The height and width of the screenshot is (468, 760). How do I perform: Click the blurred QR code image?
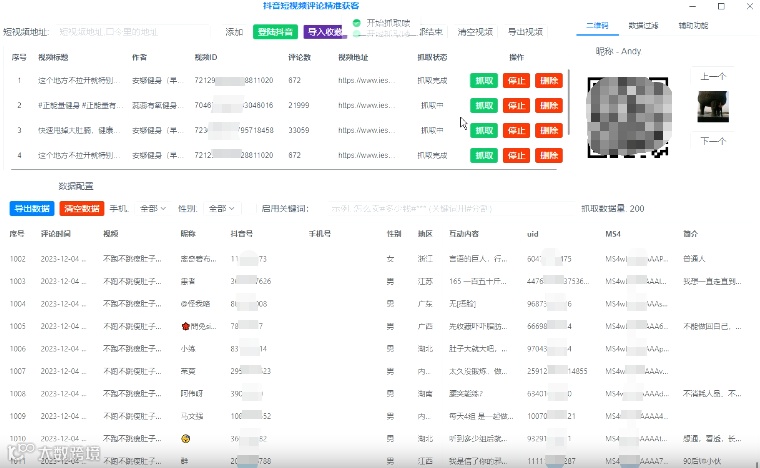click(x=628, y=117)
